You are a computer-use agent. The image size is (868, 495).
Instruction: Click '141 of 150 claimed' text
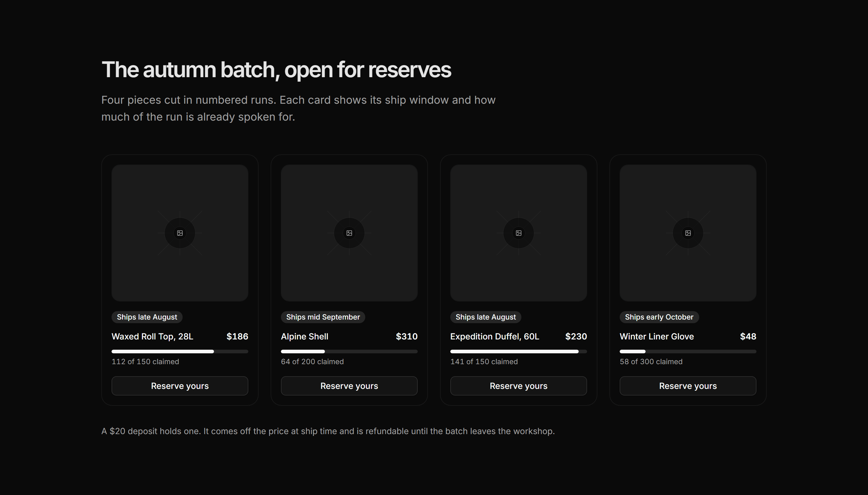484,362
